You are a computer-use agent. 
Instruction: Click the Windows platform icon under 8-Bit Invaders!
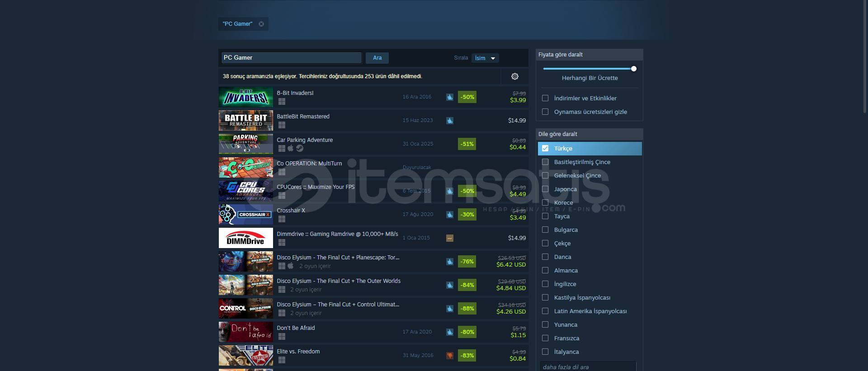(x=282, y=102)
